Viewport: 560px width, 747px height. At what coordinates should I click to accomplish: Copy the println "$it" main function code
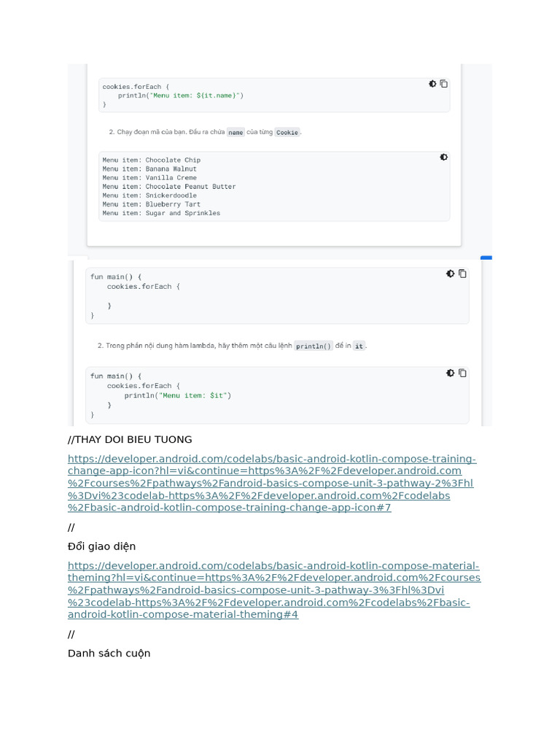click(x=462, y=373)
